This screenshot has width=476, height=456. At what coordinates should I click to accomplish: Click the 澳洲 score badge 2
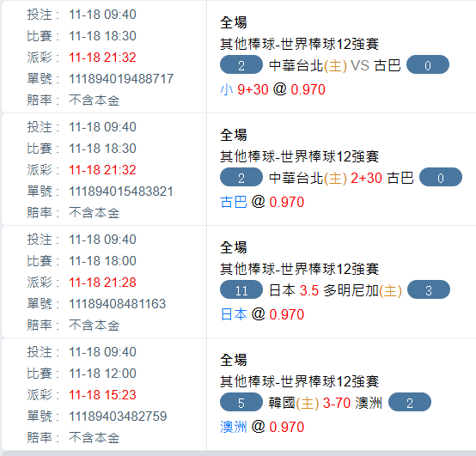click(x=410, y=402)
